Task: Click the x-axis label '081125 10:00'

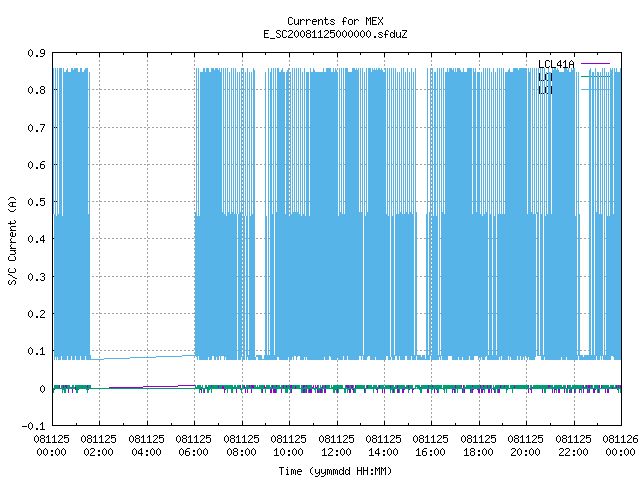Action: 289,446
